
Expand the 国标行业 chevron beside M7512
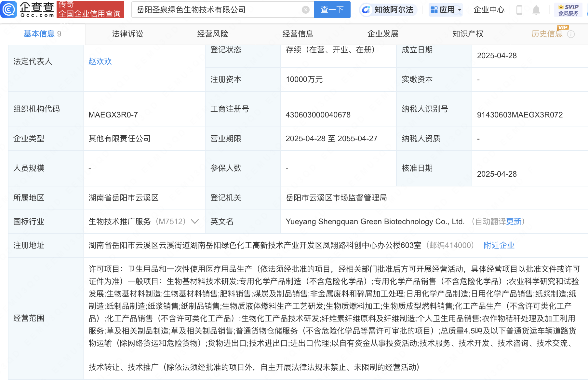[x=195, y=222]
